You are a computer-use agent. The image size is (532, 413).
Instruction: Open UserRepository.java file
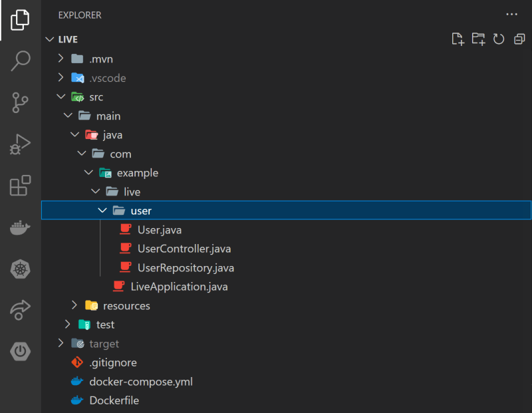point(186,268)
